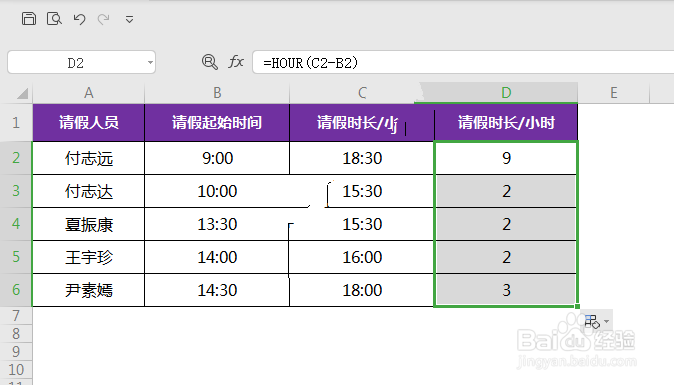Viewport: 674px width, 385px height.
Task: Click the Select All corner triangle
Action: [x=22, y=93]
